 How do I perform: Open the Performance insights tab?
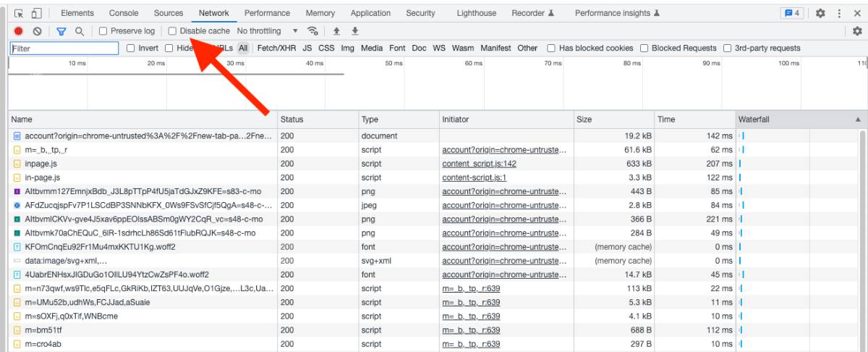coord(617,13)
